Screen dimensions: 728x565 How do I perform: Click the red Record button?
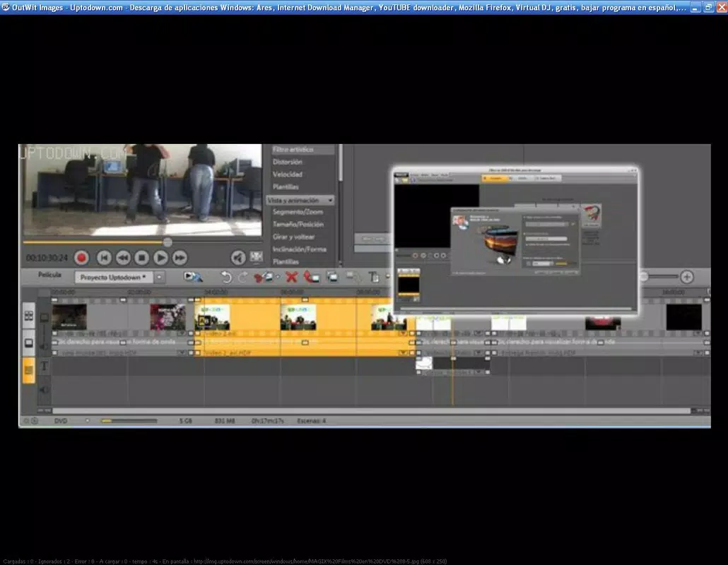(x=82, y=258)
